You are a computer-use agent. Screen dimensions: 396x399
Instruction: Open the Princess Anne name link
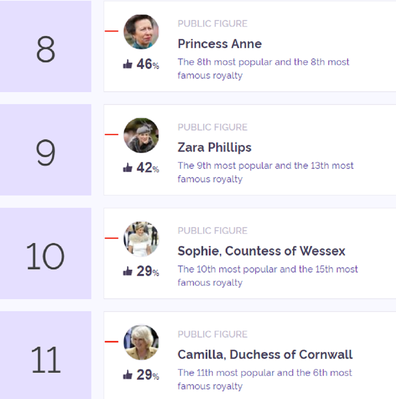click(x=220, y=44)
